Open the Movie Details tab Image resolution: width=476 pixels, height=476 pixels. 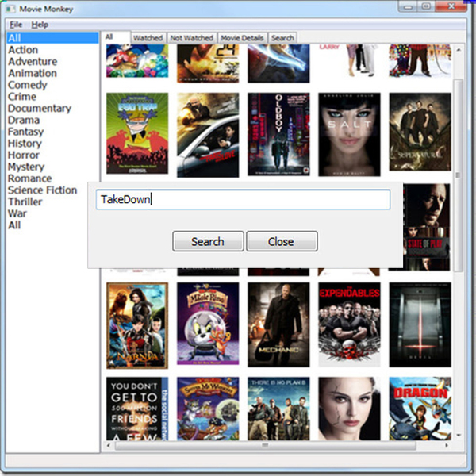(x=242, y=38)
